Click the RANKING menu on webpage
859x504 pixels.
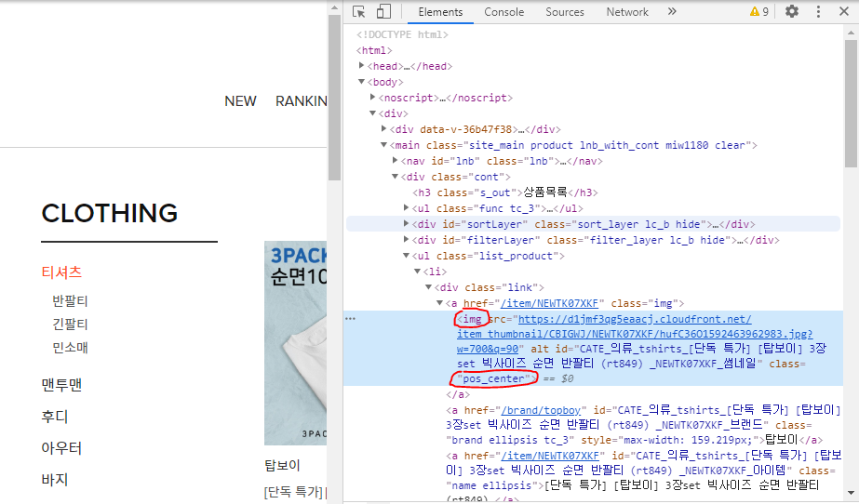click(301, 101)
